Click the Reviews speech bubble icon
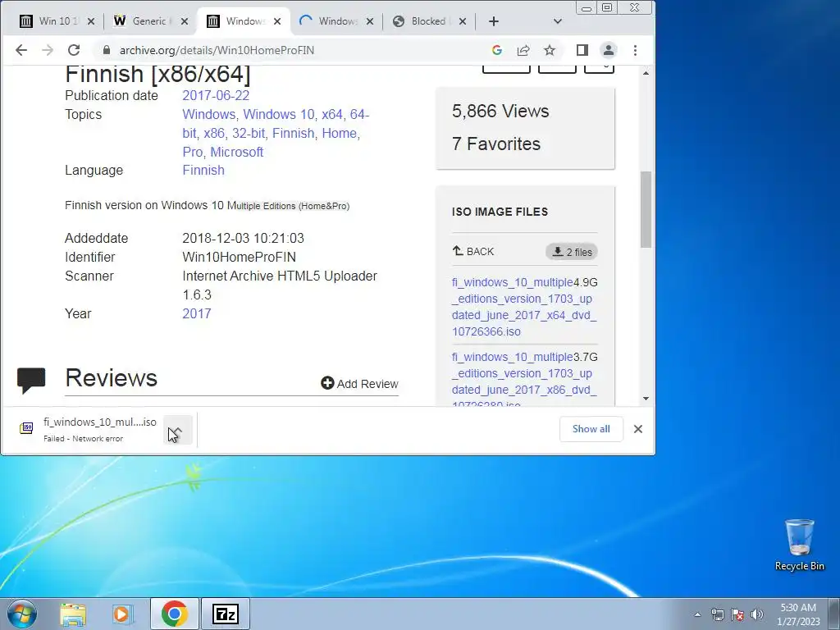Screen dimensions: 840x630 point(31,380)
